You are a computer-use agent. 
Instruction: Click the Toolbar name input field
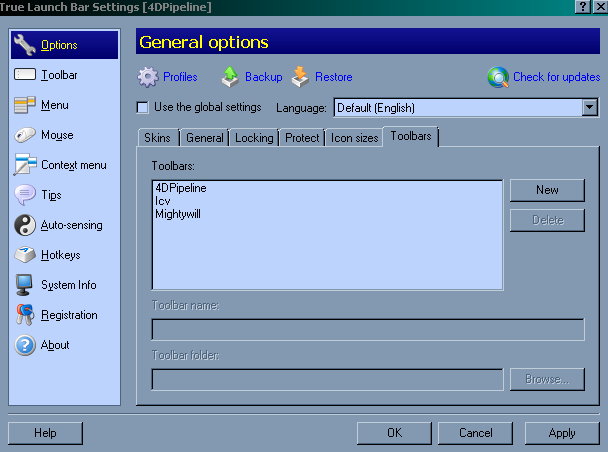(x=368, y=330)
